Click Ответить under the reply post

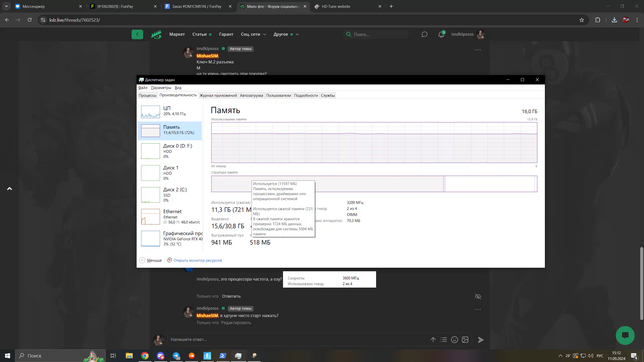pyautogui.click(x=231, y=296)
